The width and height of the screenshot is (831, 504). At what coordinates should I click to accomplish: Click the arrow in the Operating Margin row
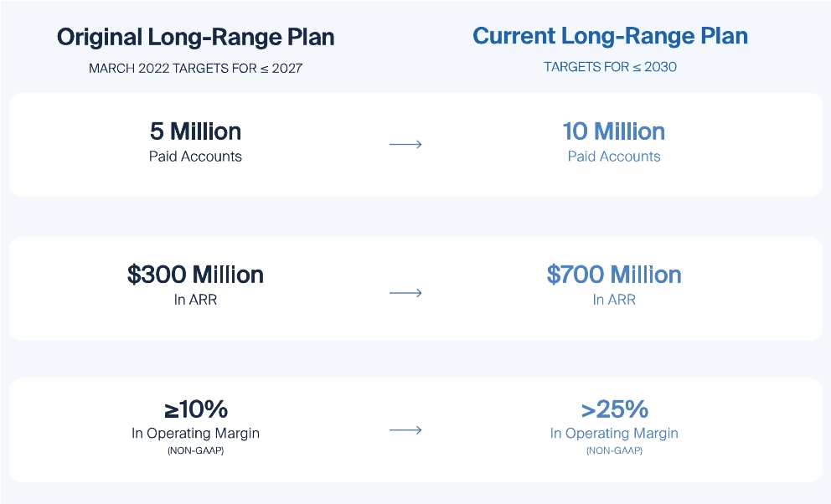[x=405, y=430]
